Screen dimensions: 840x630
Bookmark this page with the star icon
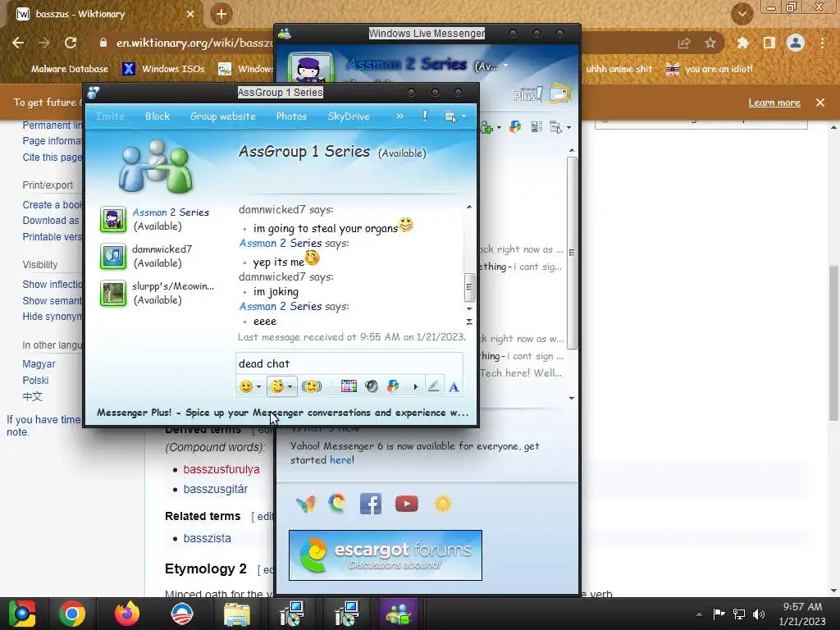(x=710, y=43)
